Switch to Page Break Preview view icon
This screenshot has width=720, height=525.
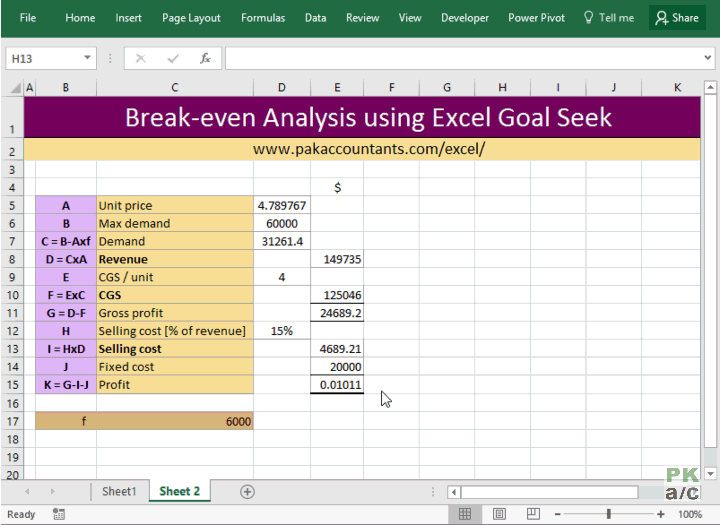click(x=533, y=514)
